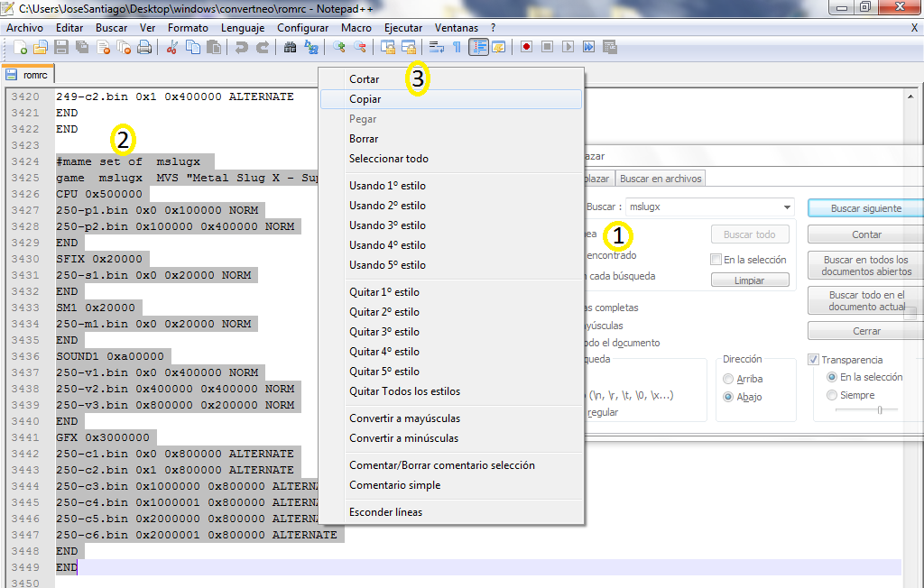Viewport: 924px width, 588px height.
Task: Print the document with the printer icon
Action: tap(144, 47)
